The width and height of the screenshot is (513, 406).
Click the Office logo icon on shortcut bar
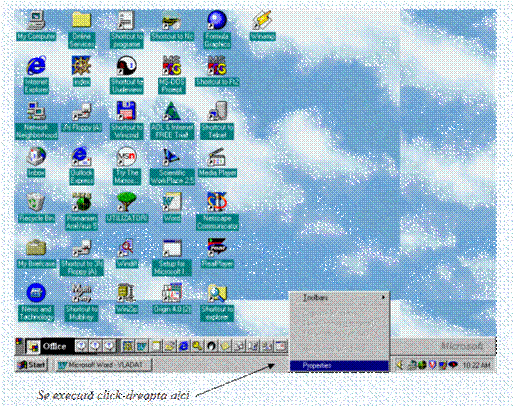click(x=33, y=347)
